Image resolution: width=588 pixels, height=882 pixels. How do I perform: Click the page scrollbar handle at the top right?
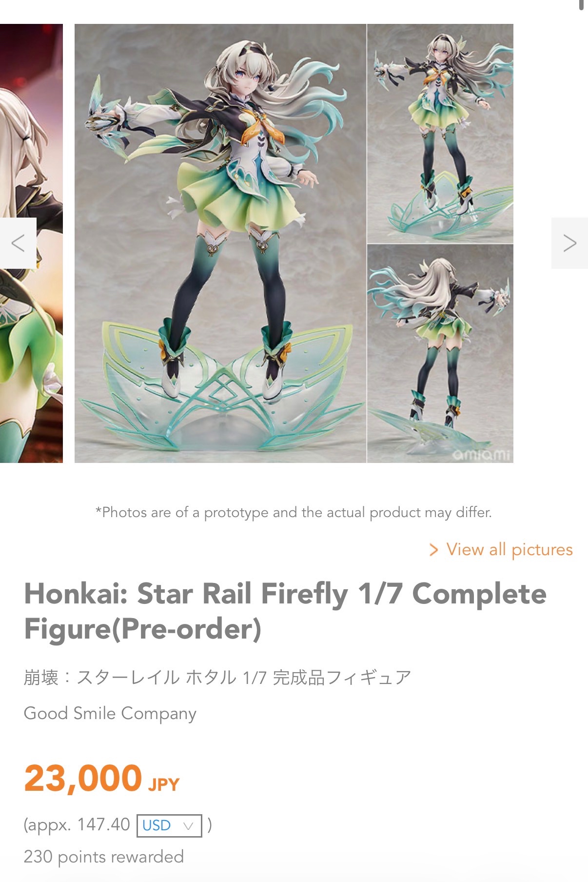581,5
